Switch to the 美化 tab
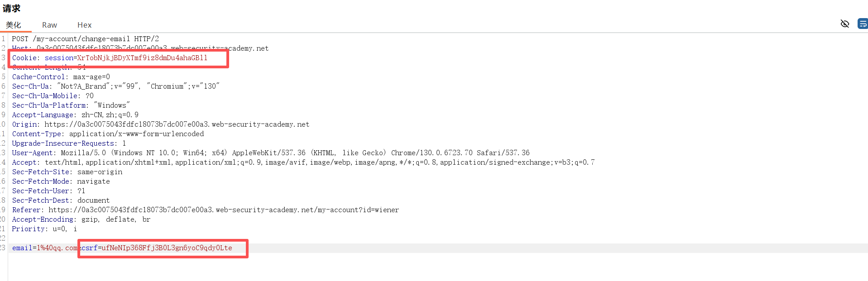Screen dimensions: 868x281 coord(14,25)
